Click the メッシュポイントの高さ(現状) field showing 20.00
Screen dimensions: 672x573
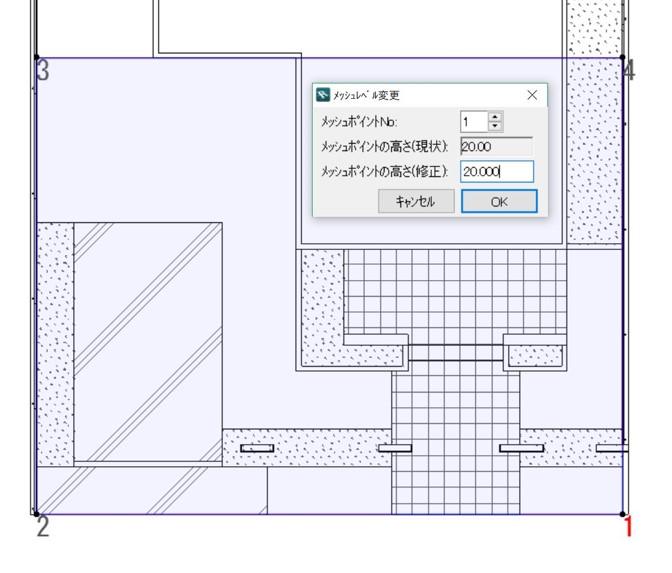(497, 147)
